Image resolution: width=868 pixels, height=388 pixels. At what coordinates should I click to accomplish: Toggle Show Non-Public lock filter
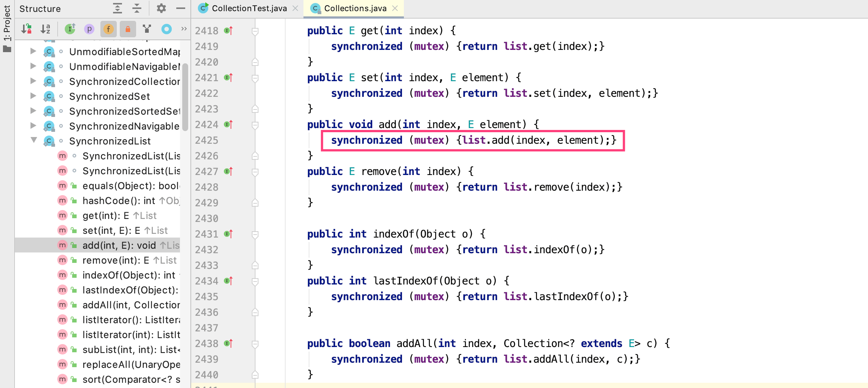click(128, 29)
